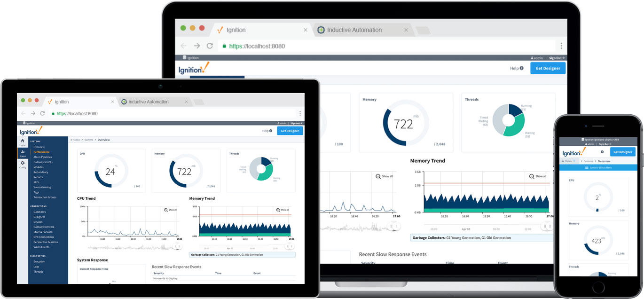Click the Home icon in tablet sidebar

point(23,141)
